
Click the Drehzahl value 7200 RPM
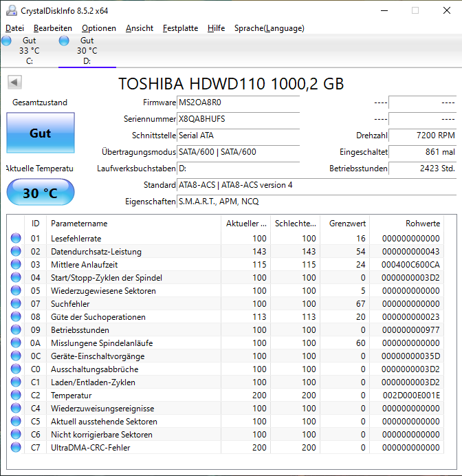pyautogui.click(x=423, y=136)
